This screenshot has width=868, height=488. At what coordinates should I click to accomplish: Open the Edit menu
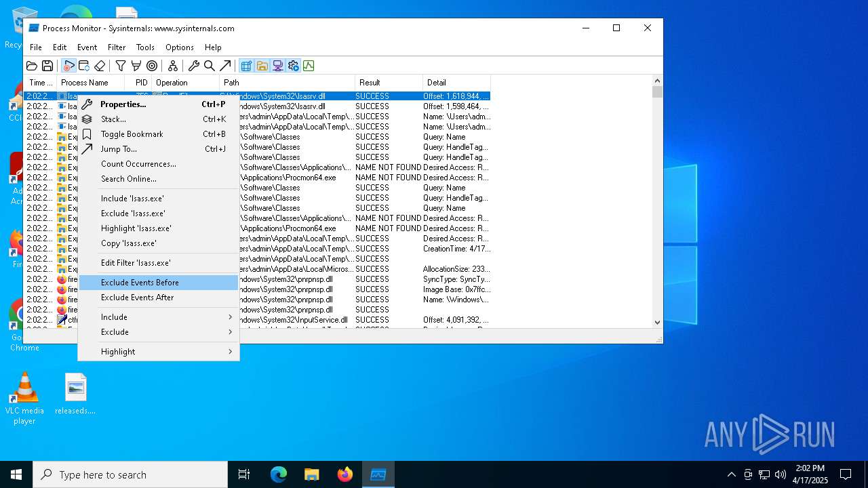pyautogui.click(x=60, y=47)
